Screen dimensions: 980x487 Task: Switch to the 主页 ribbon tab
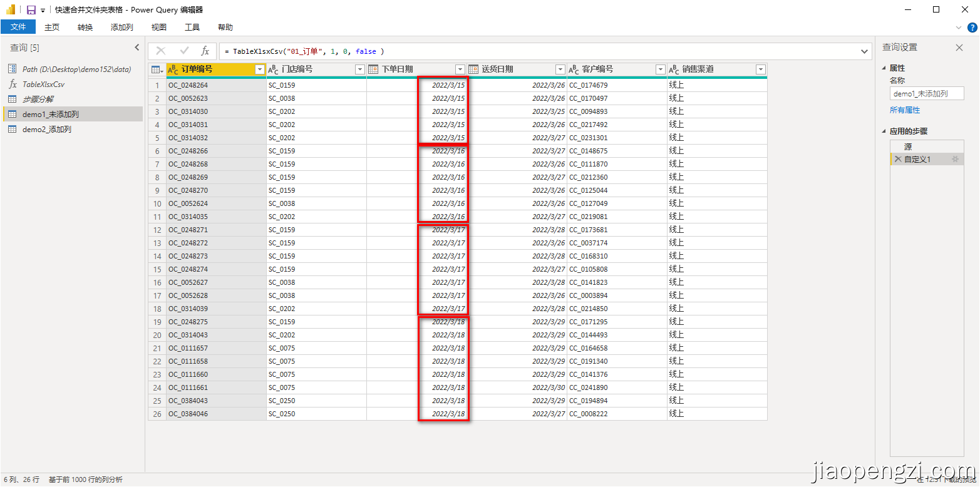[x=52, y=27]
